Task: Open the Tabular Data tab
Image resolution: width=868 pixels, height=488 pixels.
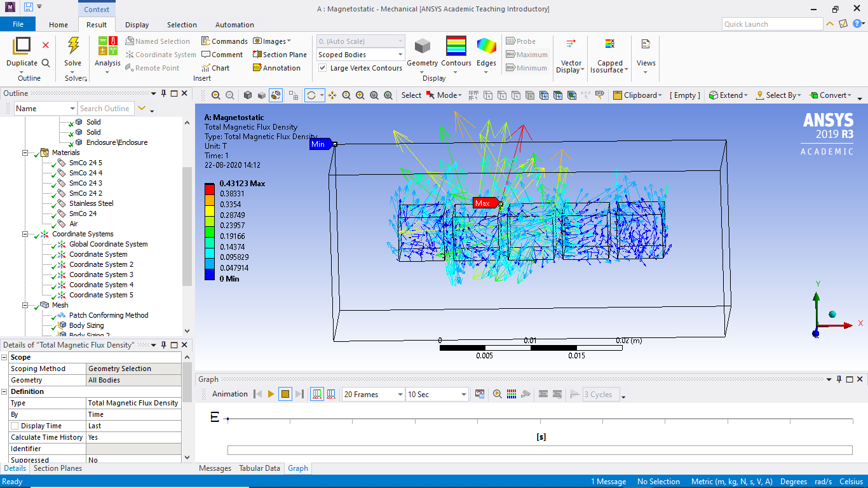Action: (x=259, y=468)
